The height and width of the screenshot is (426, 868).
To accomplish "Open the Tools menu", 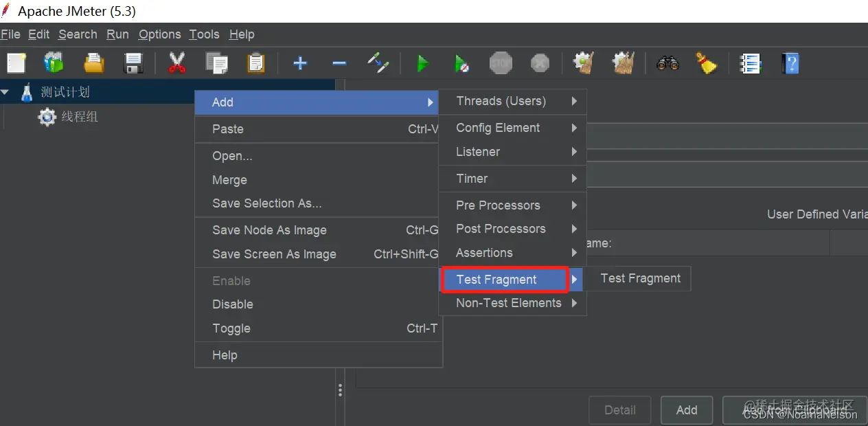I will (x=204, y=34).
